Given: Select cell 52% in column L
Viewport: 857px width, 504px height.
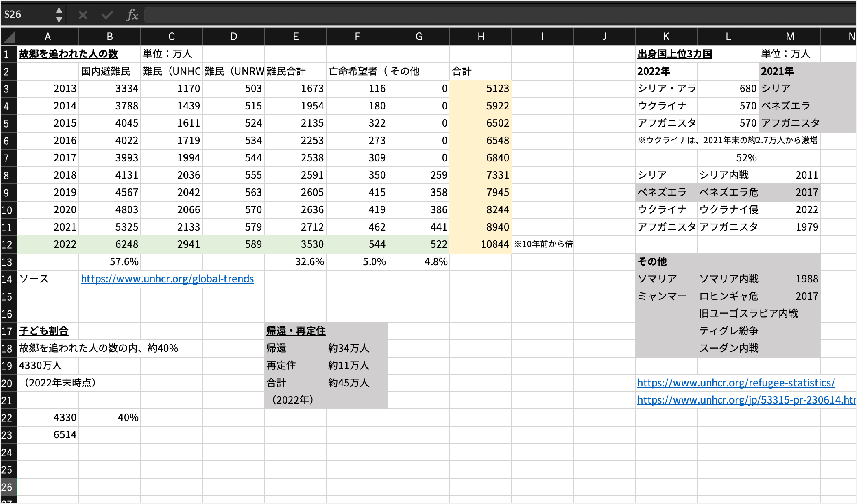Looking at the screenshot, I should pyautogui.click(x=728, y=158).
